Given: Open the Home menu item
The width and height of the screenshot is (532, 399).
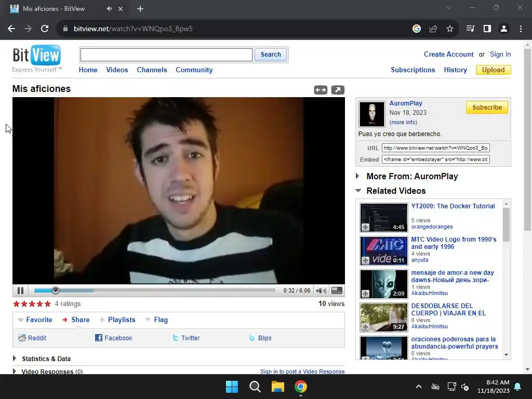Looking at the screenshot, I should pyautogui.click(x=88, y=70).
